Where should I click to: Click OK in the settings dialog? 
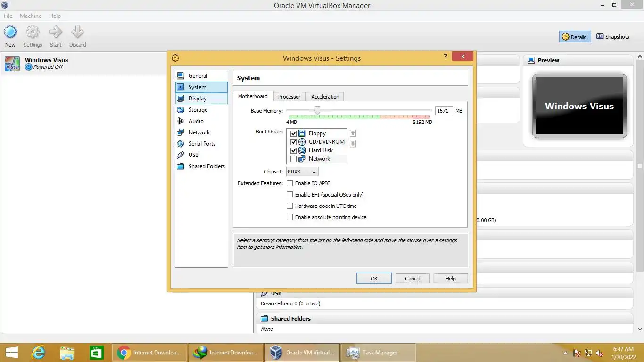pyautogui.click(x=374, y=279)
